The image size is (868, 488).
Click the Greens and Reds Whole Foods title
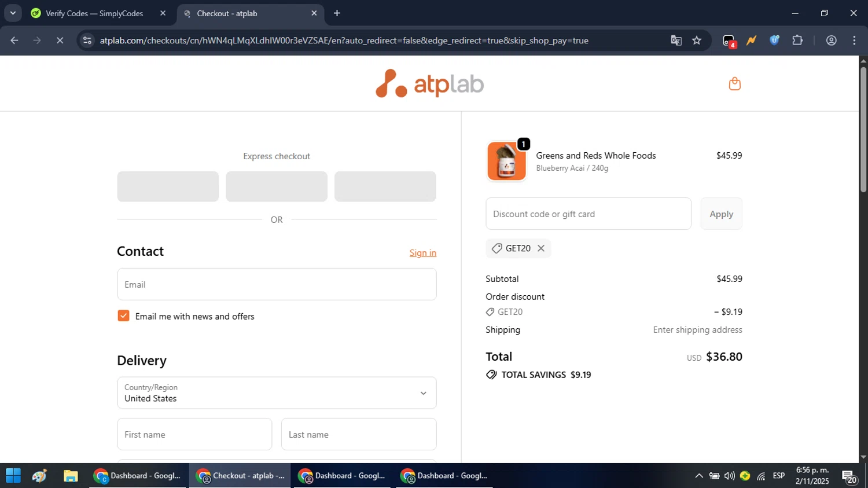(596, 156)
